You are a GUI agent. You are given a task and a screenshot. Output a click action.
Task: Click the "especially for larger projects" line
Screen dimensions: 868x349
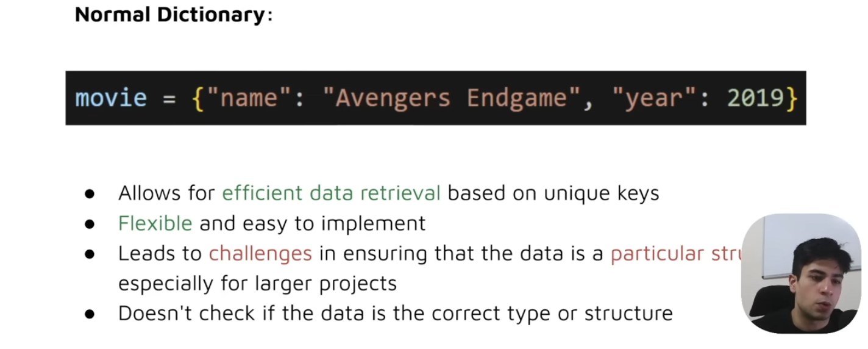click(257, 283)
